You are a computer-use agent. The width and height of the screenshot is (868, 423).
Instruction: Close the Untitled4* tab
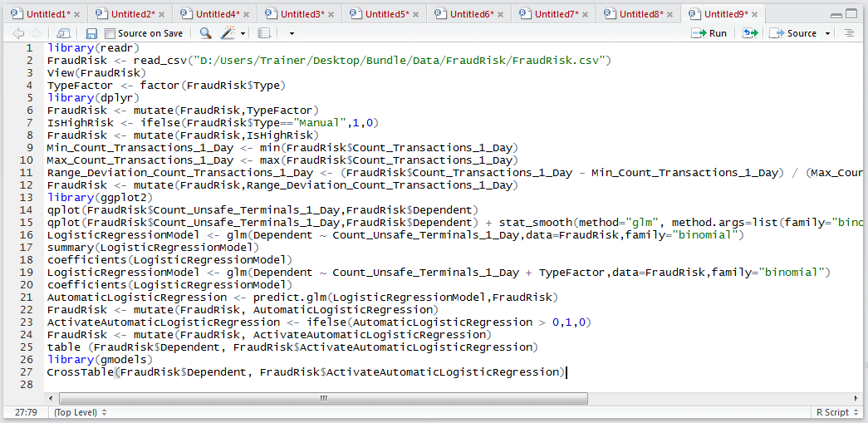click(x=247, y=14)
